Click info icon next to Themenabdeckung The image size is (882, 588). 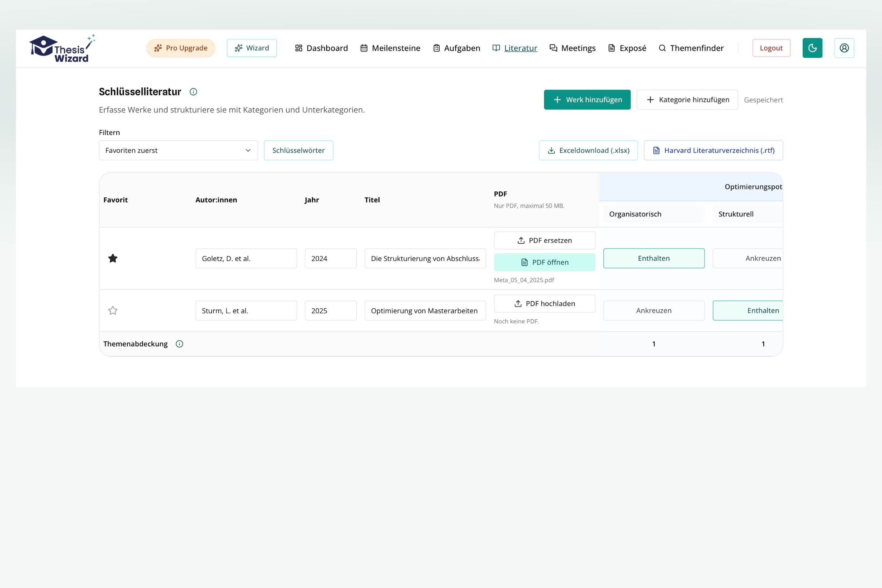(179, 344)
